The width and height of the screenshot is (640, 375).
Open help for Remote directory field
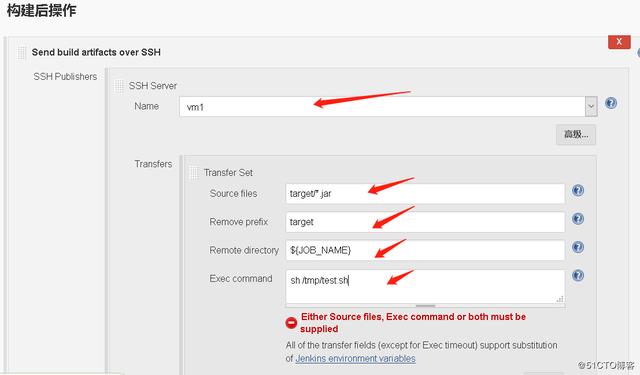[x=578, y=247]
